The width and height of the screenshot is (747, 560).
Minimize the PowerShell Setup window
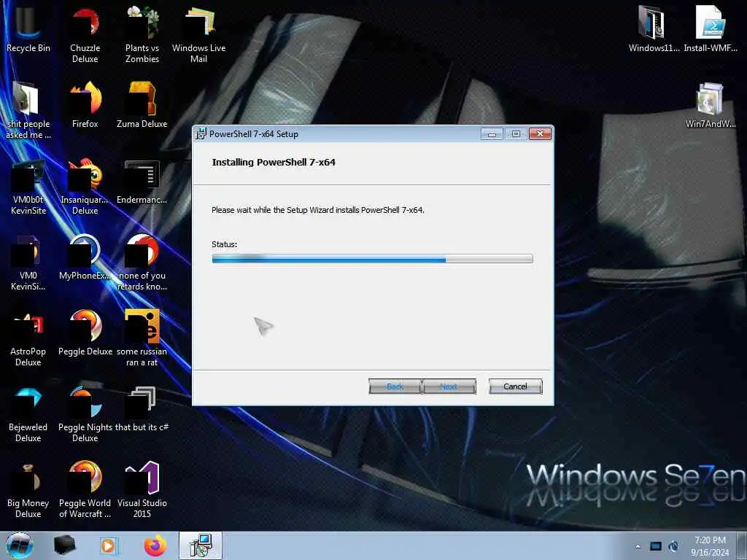(x=492, y=134)
